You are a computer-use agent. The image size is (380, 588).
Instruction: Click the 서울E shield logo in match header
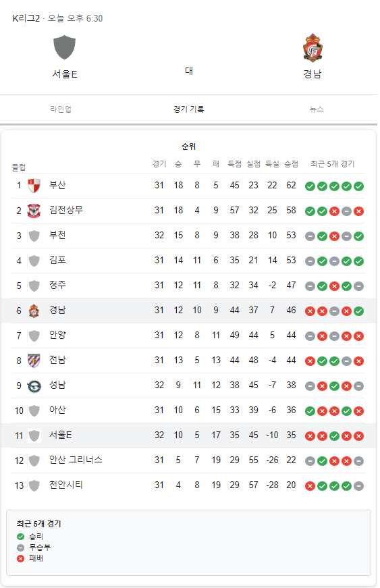[64, 47]
